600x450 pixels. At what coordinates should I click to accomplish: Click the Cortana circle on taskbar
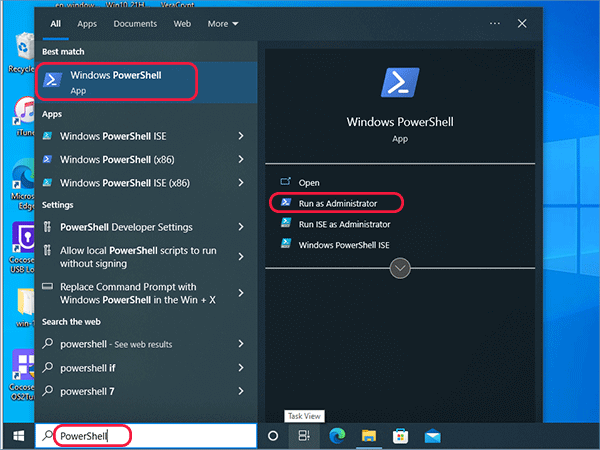pos(273,435)
